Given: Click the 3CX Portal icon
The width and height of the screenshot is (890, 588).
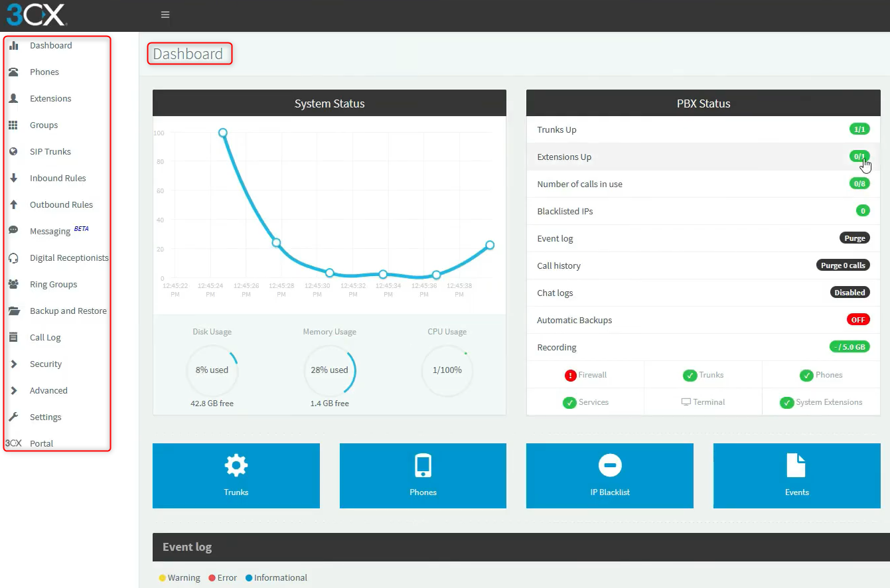Looking at the screenshot, I should click(14, 443).
